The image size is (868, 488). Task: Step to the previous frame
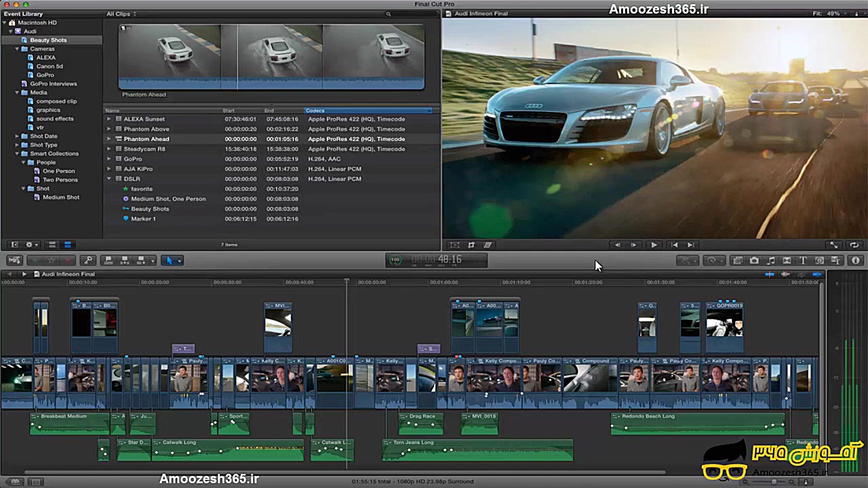617,245
